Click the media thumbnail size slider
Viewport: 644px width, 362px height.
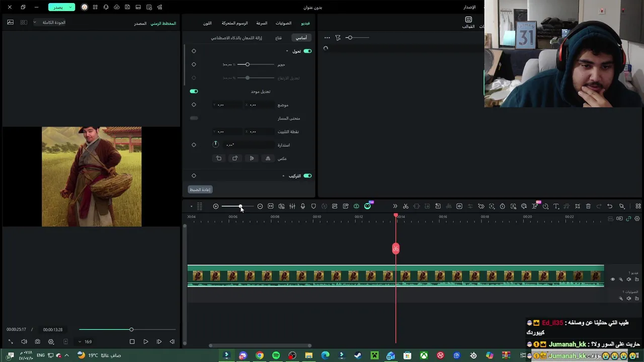[x=357, y=38]
